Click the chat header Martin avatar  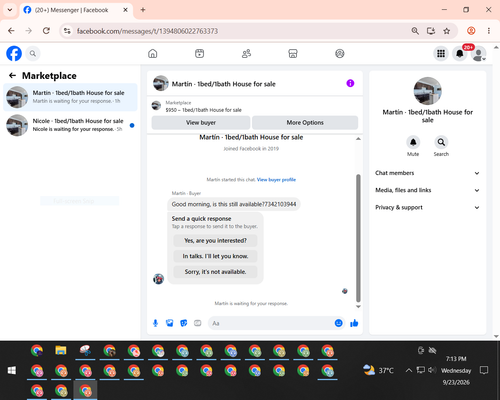coord(160,83)
